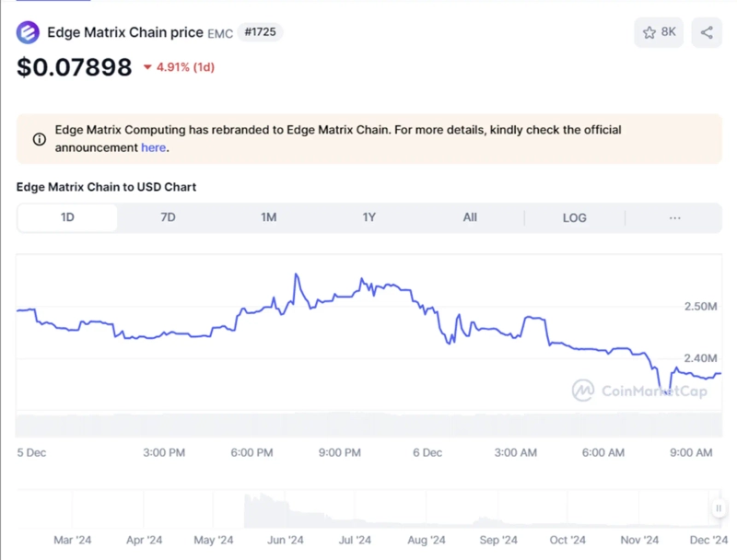Open the official announcement 'here' link
This screenshot has height=560, width=737.
point(153,147)
